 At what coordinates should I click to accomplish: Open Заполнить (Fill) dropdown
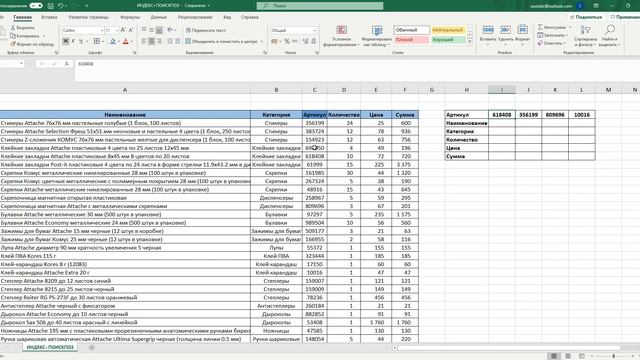pos(552,35)
